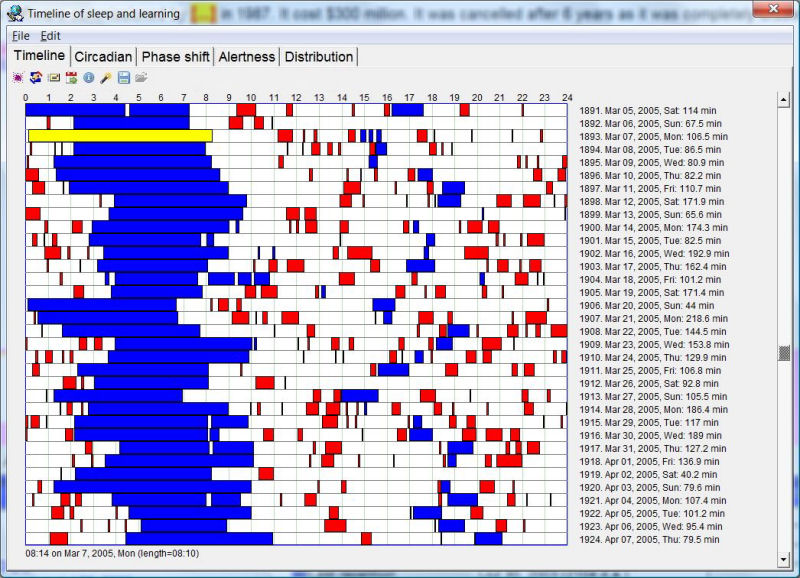Save the sleep data with the floppy disk icon
The width and height of the screenshot is (800, 578).
point(124,77)
